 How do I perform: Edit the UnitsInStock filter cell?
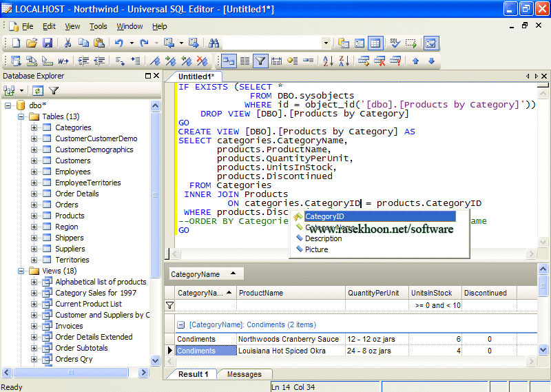click(x=435, y=305)
